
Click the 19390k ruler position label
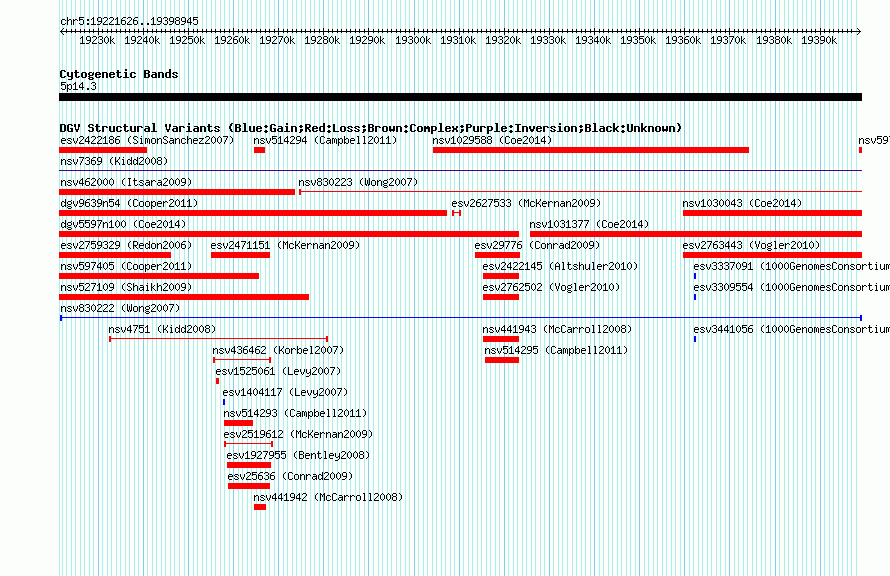pos(819,40)
